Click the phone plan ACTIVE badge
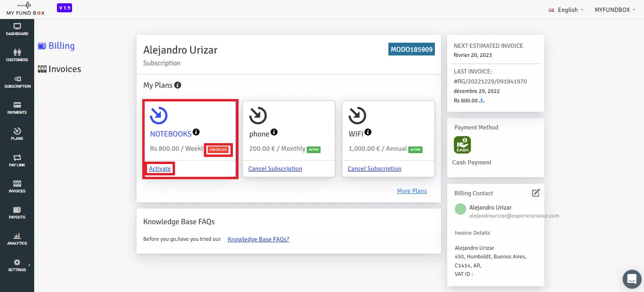 [313, 150]
